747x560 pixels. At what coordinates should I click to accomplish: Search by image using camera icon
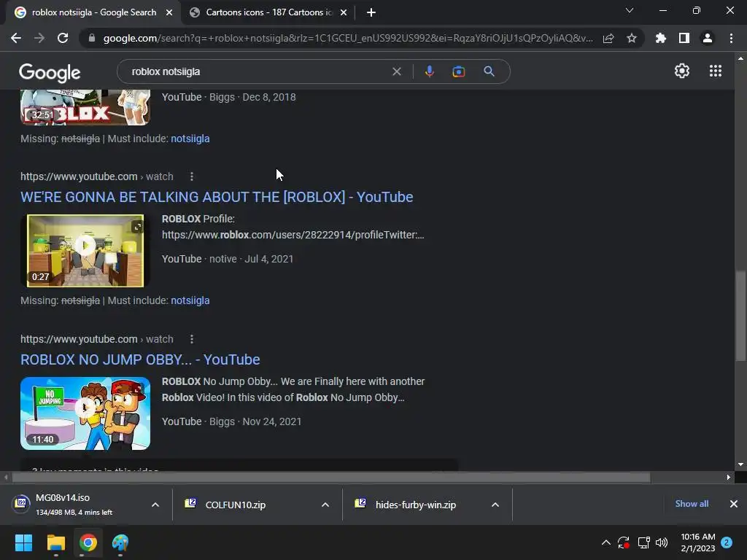tap(459, 71)
